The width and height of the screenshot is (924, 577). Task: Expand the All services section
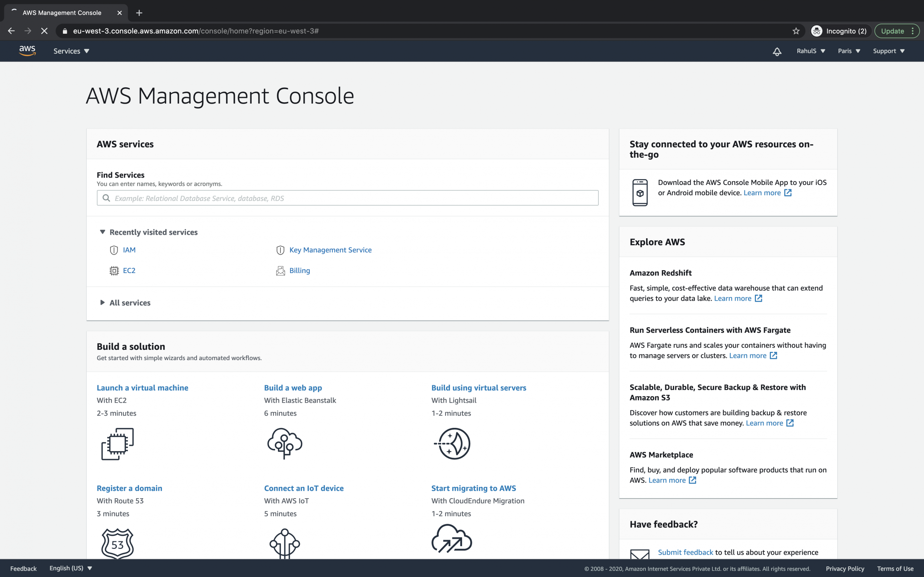(x=102, y=303)
